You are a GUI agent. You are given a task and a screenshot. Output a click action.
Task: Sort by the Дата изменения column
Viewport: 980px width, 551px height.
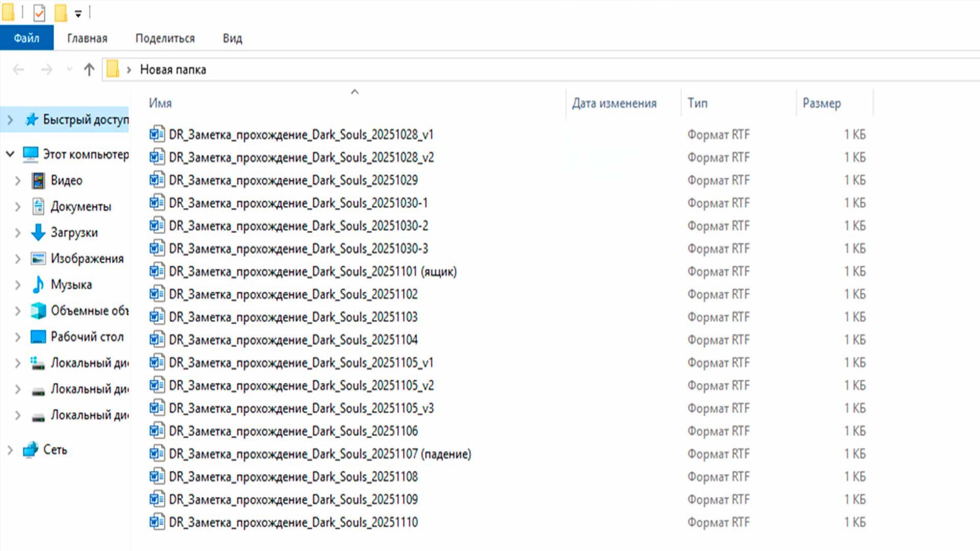(x=614, y=103)
